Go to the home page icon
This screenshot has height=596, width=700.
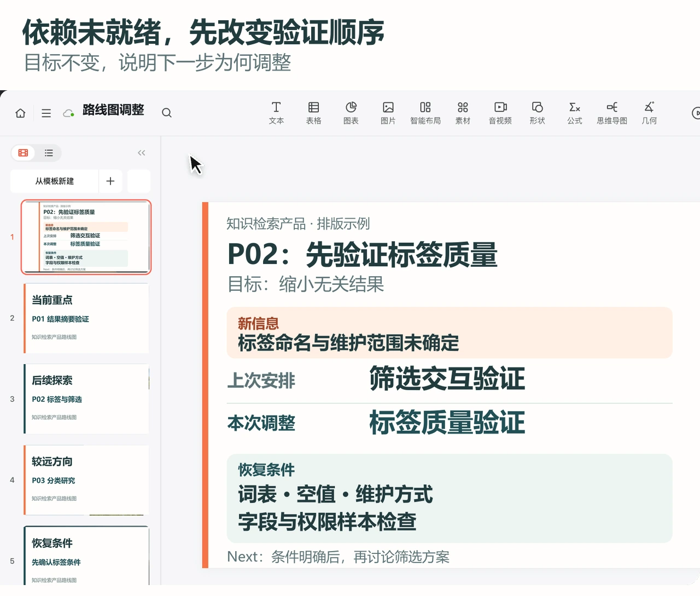click(x=20, y=113)
